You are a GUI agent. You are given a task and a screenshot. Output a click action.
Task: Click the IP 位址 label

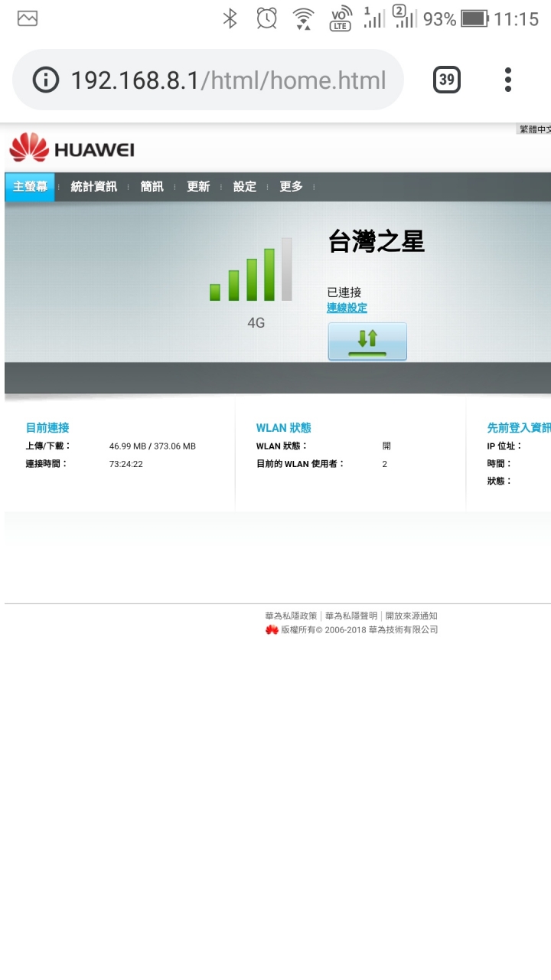coord(504,446)
